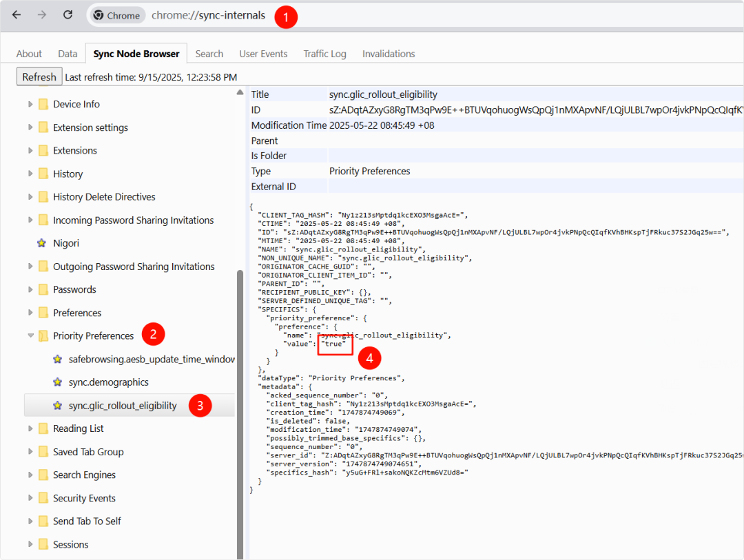The height and width of the screenshot is (560, 744).
Task: Click the Nigori star icon
Action: pyautogui.click(x=42, y=243)
